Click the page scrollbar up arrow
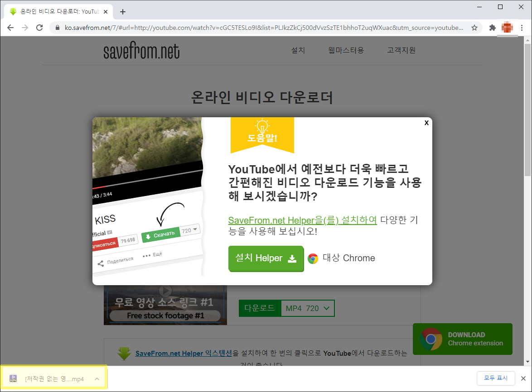The height and width of the screenshot is (392, 532). click(x=527, y=40)
